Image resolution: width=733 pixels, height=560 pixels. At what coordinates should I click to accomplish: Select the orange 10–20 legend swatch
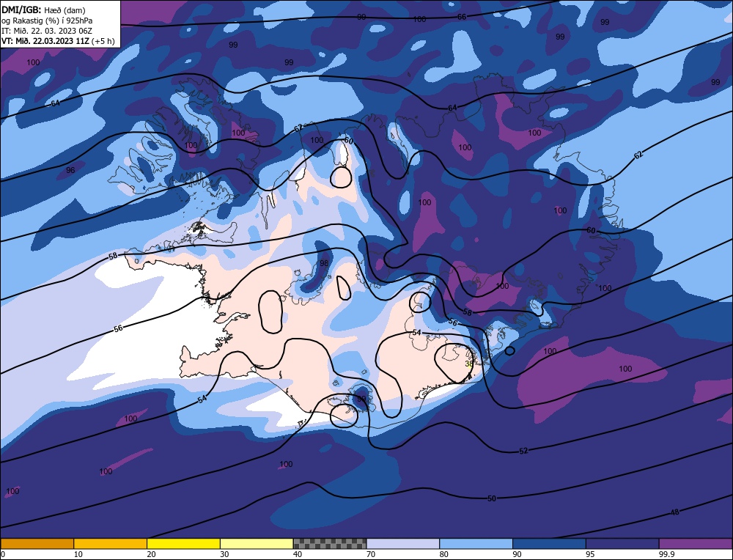click(111, 543)
